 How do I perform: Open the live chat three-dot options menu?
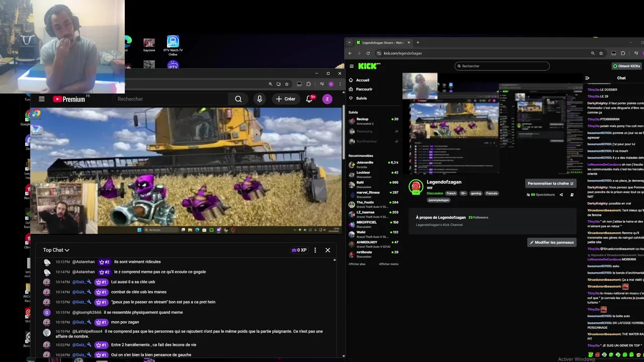[x=315, y=250]
